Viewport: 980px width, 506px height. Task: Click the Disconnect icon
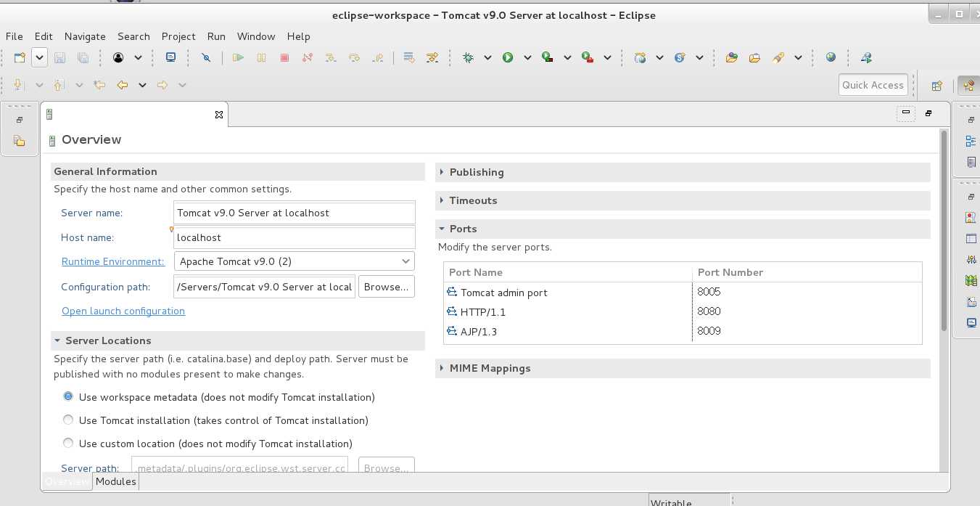coord(308,57)
